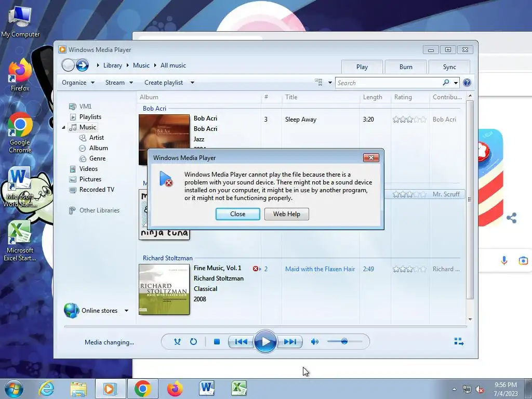Select Maid with the Flaxen Hair track
This screenshot has width=532, height=399.
[320, 269]
